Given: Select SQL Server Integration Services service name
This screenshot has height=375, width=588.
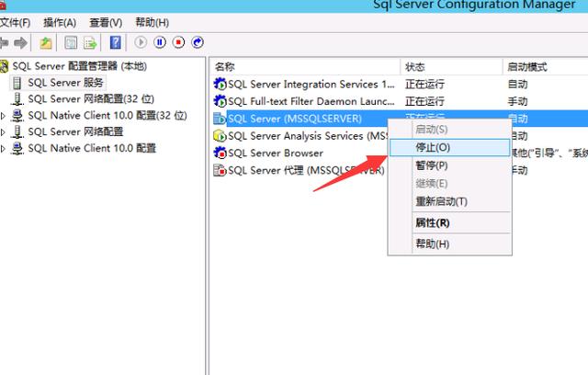Looking at the screenshot, I should [x=311, y=85].
